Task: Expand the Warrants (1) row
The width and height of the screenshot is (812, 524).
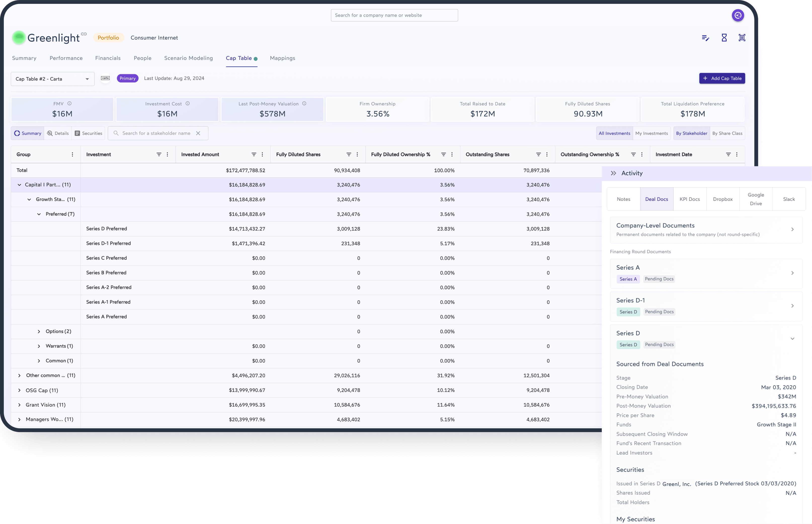Action: 39,346
